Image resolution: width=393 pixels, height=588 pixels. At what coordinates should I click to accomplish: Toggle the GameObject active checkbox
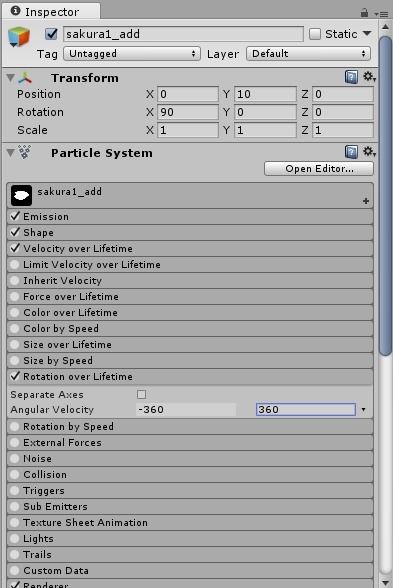click(x=51, y=34)
